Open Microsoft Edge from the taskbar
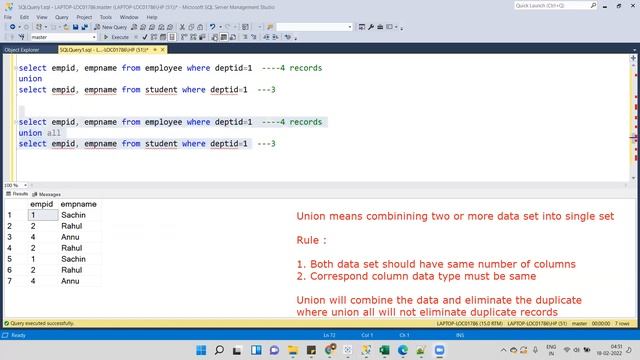Screen dimensions: 640x360 [403, 350]
